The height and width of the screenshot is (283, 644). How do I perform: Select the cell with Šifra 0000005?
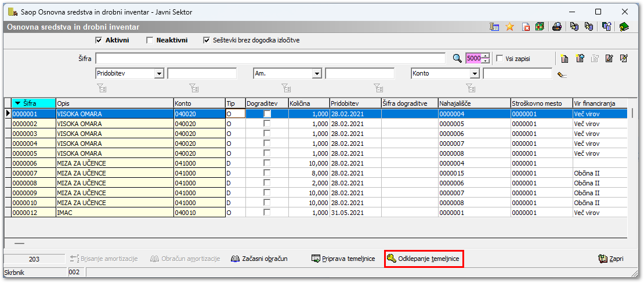pos(34,153)
